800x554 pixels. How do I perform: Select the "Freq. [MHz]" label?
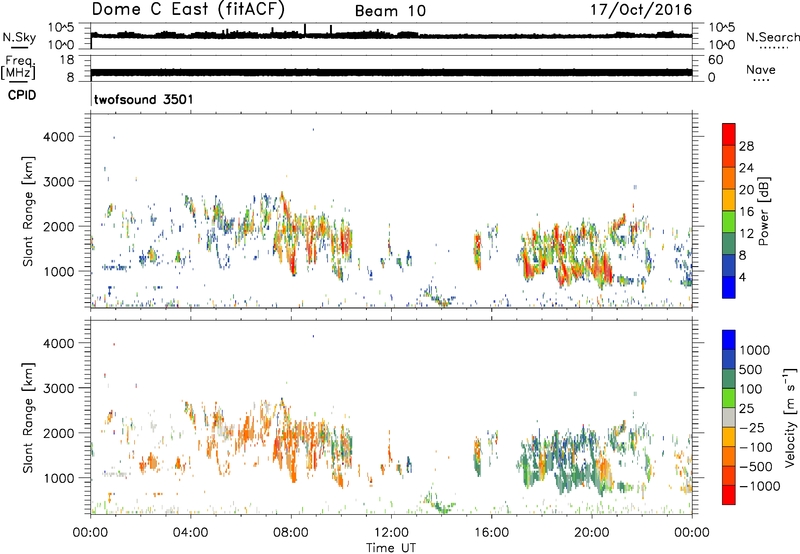[18, 67]
